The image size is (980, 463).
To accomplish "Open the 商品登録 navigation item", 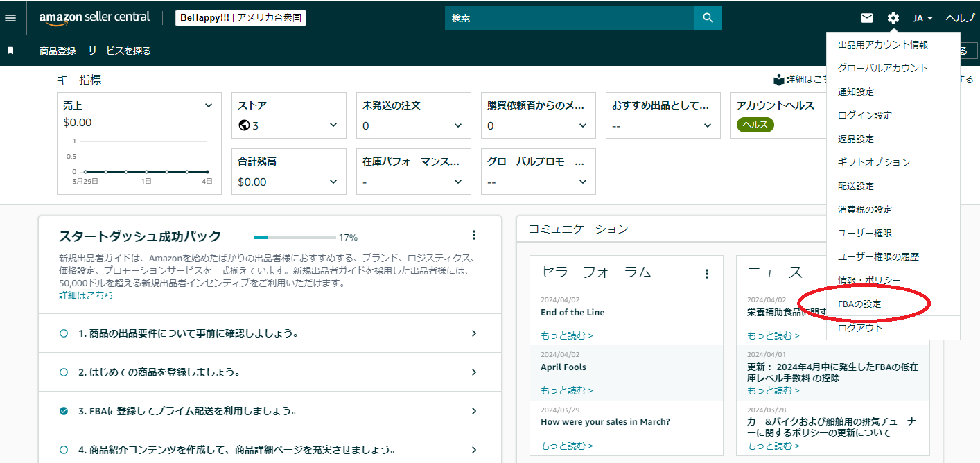I will pos(58,51).
